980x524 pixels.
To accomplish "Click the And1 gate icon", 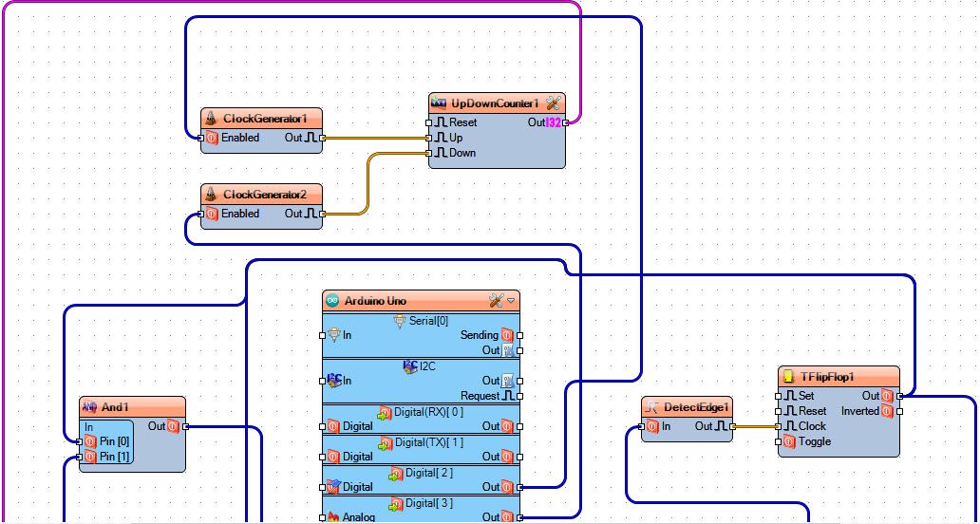I will pyautogui.click(x=90, y=407).
